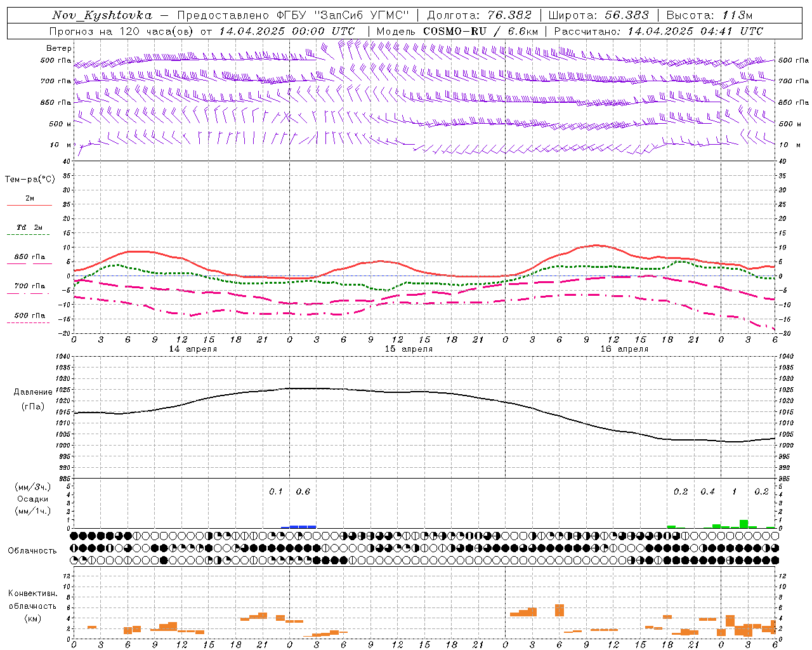This screenshot has height=650, width=812.
Task: Click the Тем-ра(°C) temperature panel label
Action: 30,180
